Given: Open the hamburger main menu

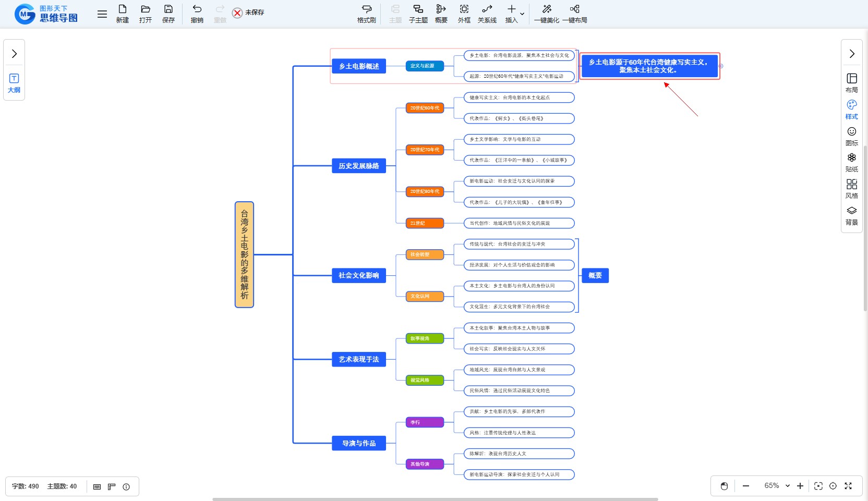Looking at the screenshot, I should [102, 14].
